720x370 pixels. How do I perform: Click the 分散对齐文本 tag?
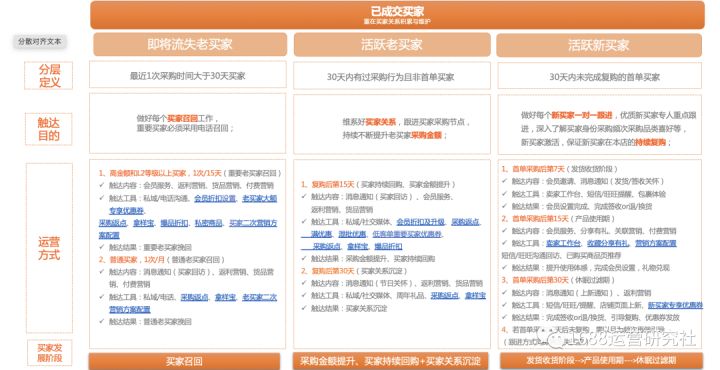pyautogui.click(x=39, y=41)
